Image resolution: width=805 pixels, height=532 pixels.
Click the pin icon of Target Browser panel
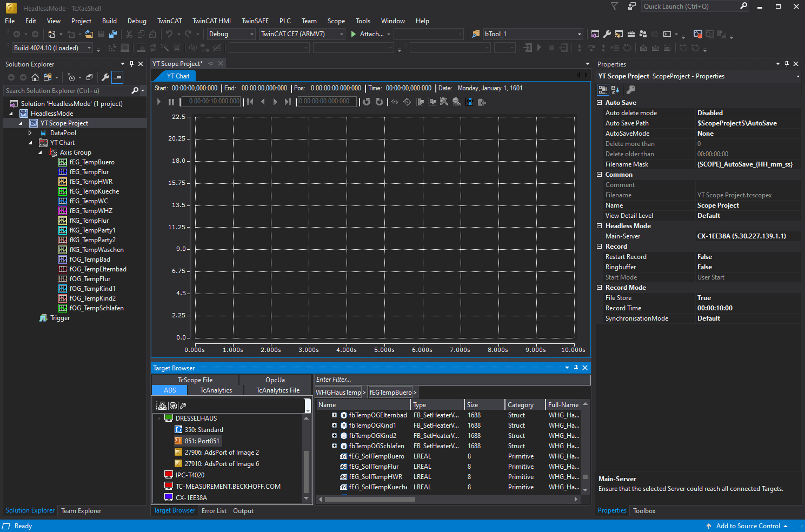pyautogui.click(x=576, y=368)
